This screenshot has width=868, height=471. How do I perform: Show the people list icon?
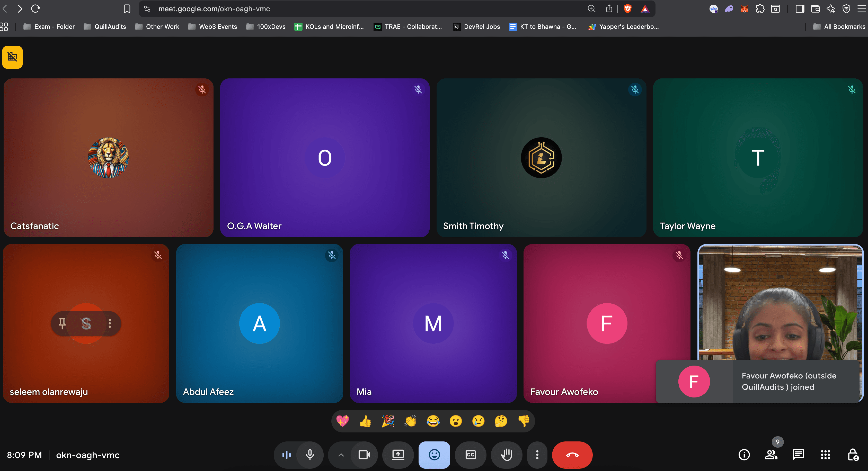pyautogui.click(x=771, y=455)
